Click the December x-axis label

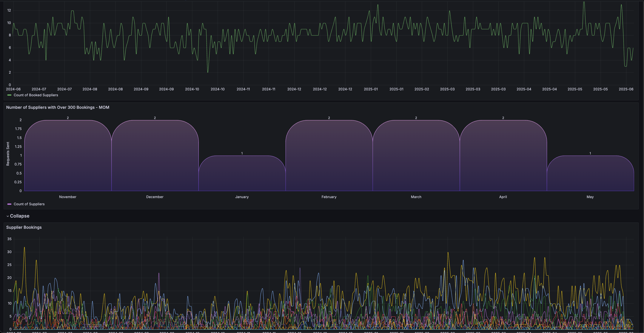pos(155,197)
